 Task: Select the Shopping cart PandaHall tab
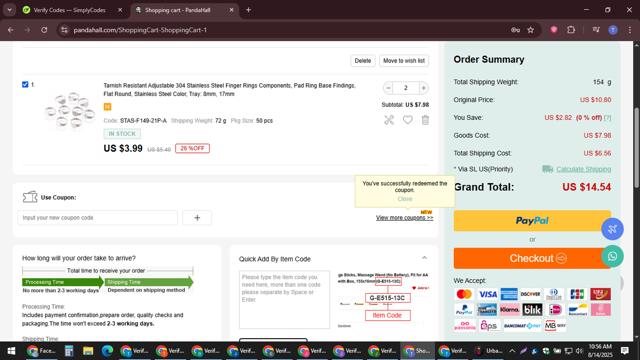point(178,10)
